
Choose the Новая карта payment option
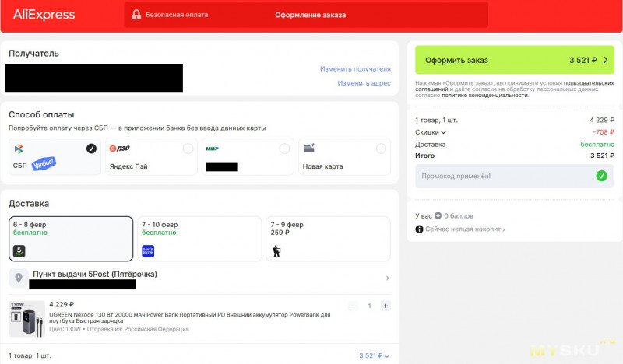point(381,149)
